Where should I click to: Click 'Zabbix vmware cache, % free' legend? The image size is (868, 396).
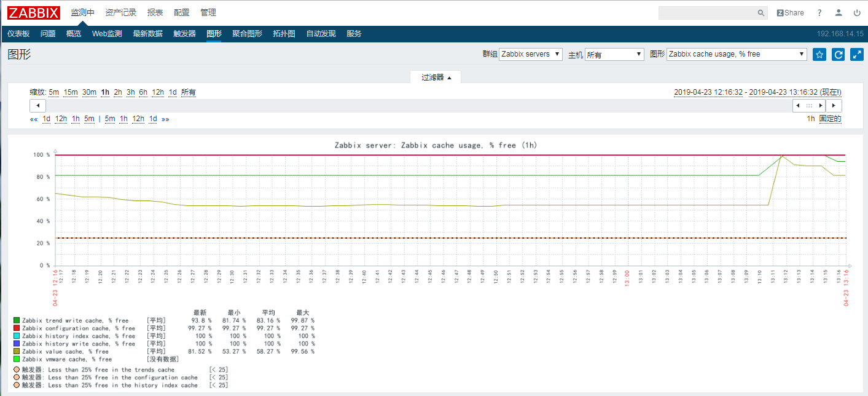point(67,359)
